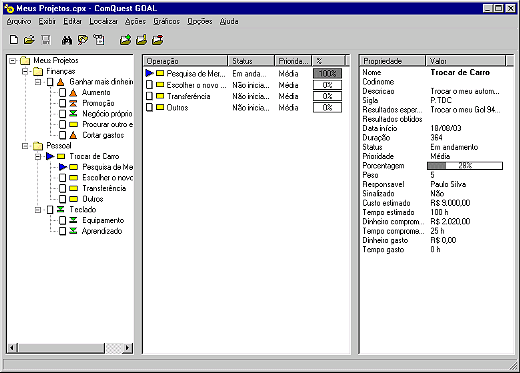Click the green hourglass icon beside Negócio próprio
Screen dimensions: 520x373
coord(73,114)
